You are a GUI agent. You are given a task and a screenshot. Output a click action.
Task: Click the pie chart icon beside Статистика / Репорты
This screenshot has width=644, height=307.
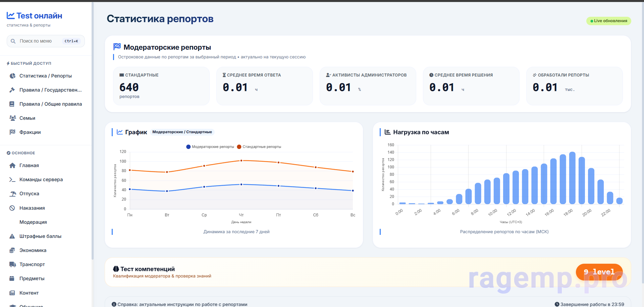coord(12,76)
